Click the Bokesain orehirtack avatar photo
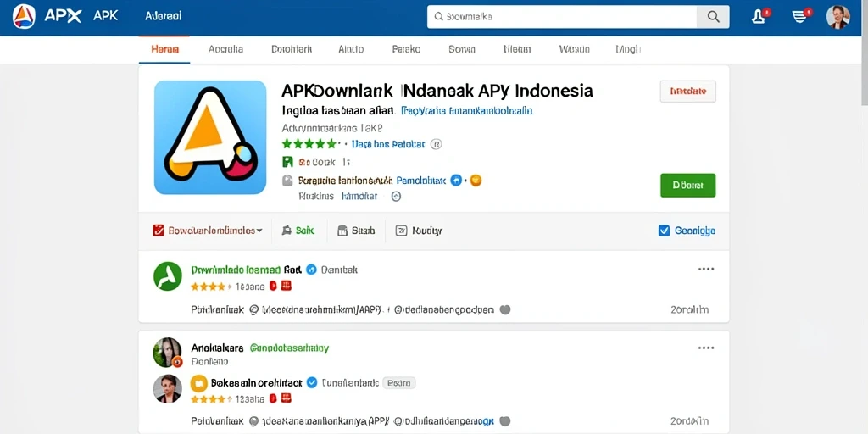Image resolution: width=868 pixels, height=434 pixels. click(x=167, y=388)
